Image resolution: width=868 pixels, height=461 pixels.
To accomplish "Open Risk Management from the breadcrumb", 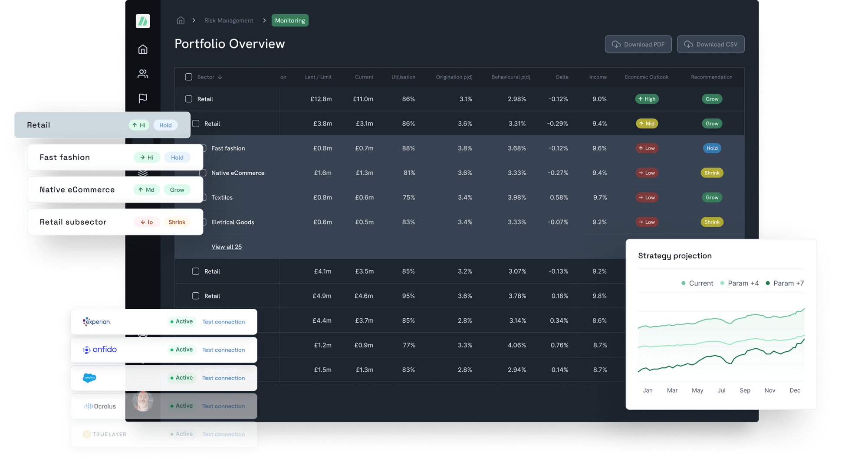I will point(229,20).
